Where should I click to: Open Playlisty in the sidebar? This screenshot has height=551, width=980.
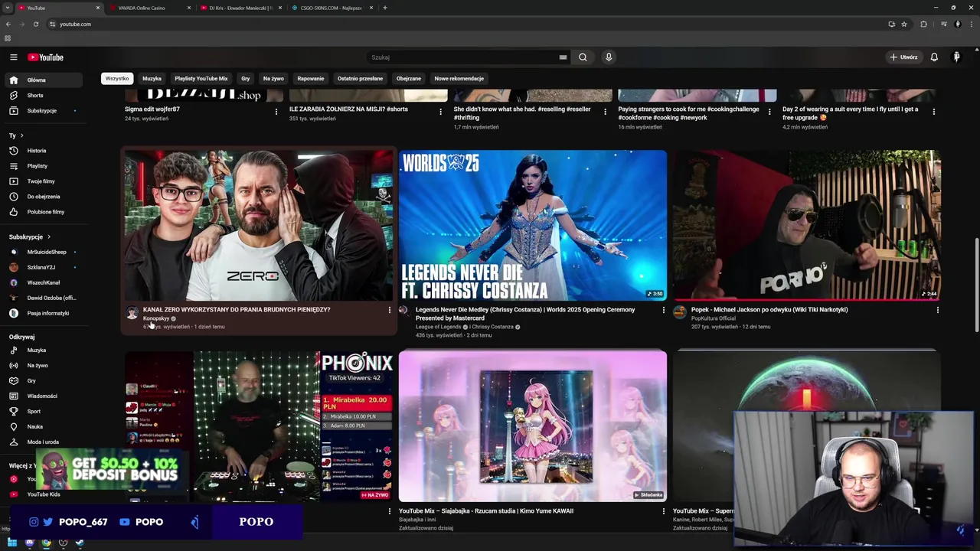coord(43,166)
